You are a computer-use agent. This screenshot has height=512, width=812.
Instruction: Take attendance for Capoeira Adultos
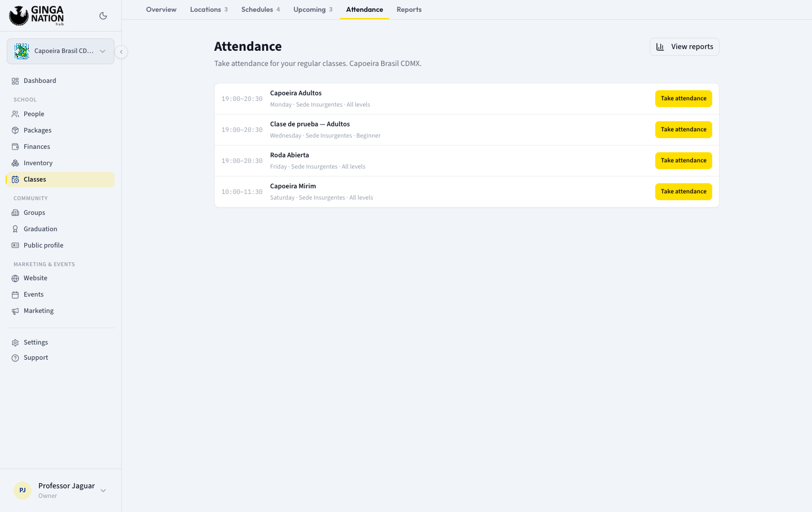tap(683, 99)
